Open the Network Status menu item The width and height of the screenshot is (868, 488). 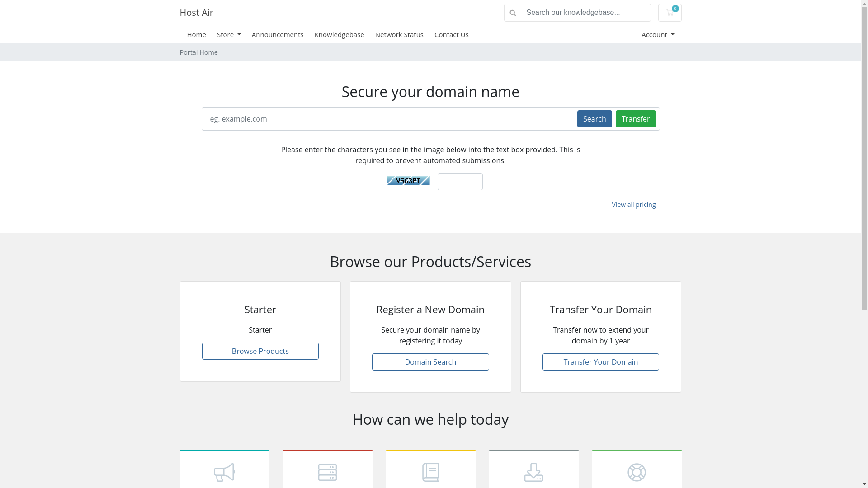coord(399,34)
